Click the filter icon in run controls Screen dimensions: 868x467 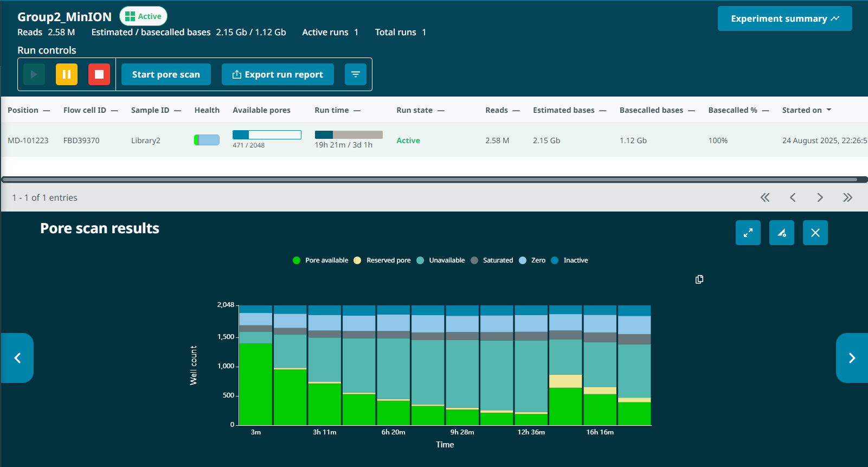click(x=356, y=74)
